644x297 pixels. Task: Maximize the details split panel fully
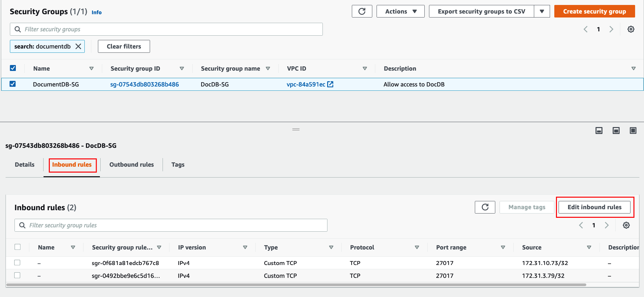point(633,131)
